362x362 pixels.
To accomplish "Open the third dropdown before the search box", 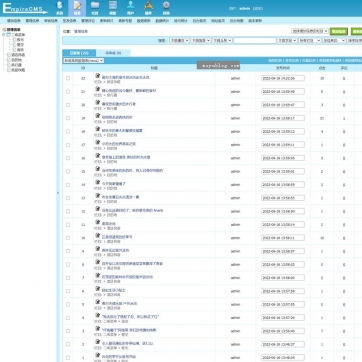I will pyautogui.click(x=222, y=40).
